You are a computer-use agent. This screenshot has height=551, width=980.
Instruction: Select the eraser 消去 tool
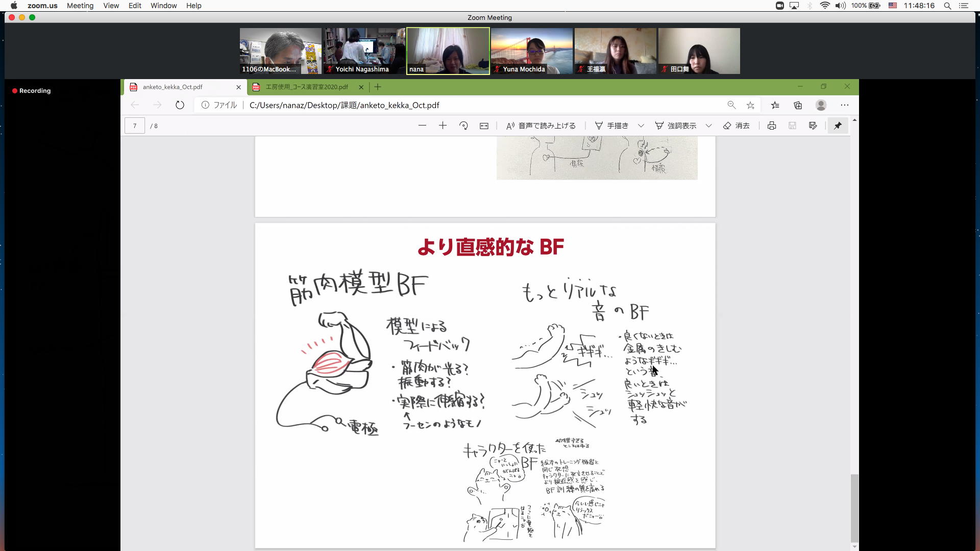coord(737,126)
